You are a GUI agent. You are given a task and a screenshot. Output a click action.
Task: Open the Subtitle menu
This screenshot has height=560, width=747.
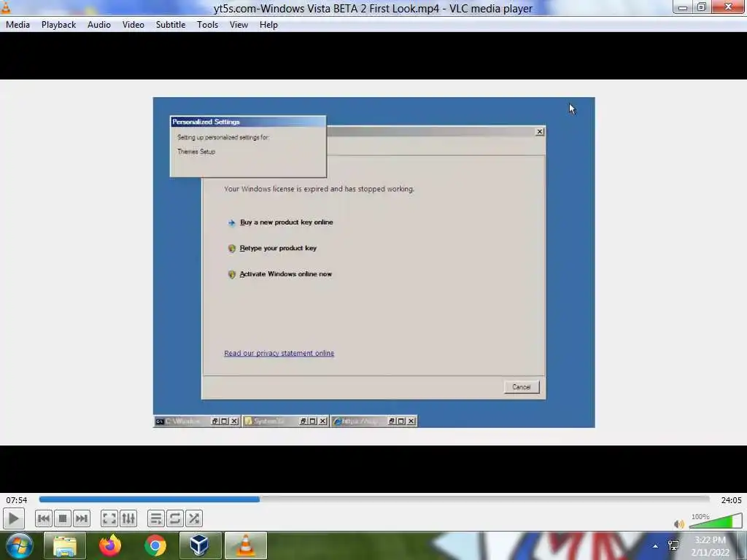coord(171,25)
